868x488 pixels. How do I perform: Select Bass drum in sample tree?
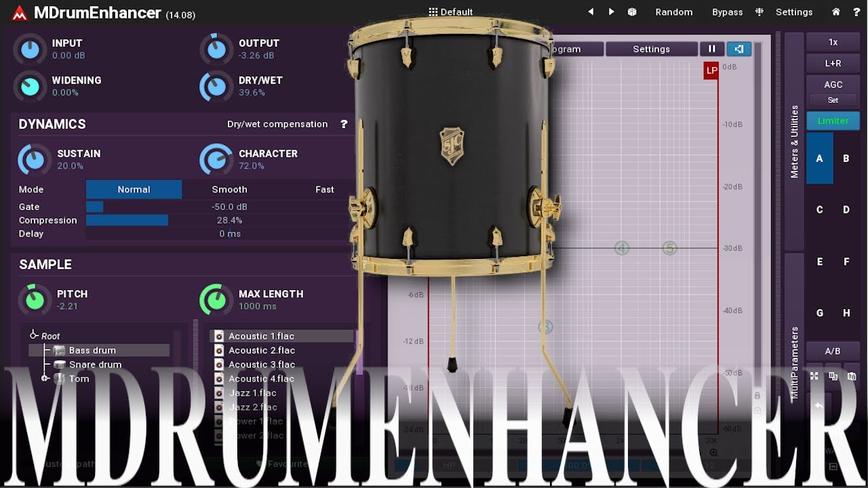[x=92, y=350]
